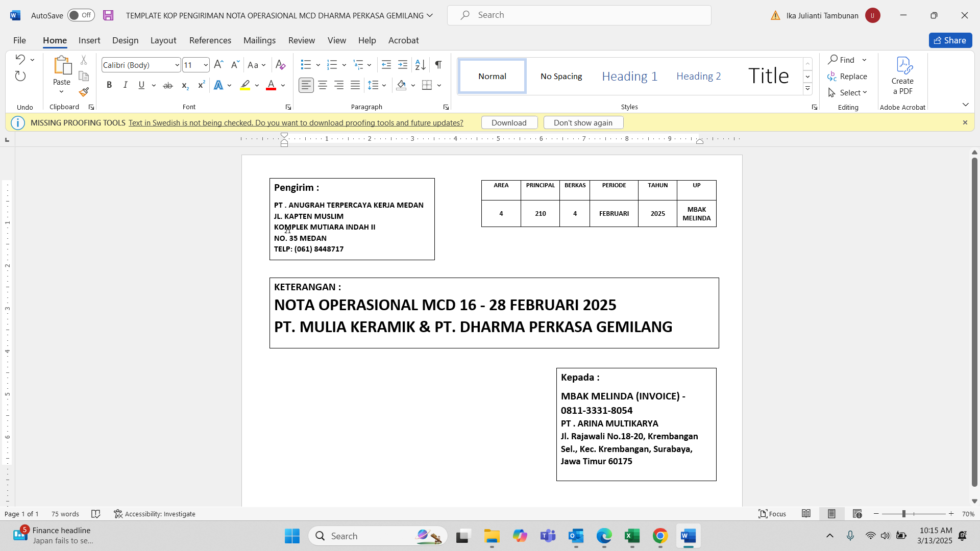Open Focus mode
This screenshot has width=980, height=551.
tap(772, 514)
